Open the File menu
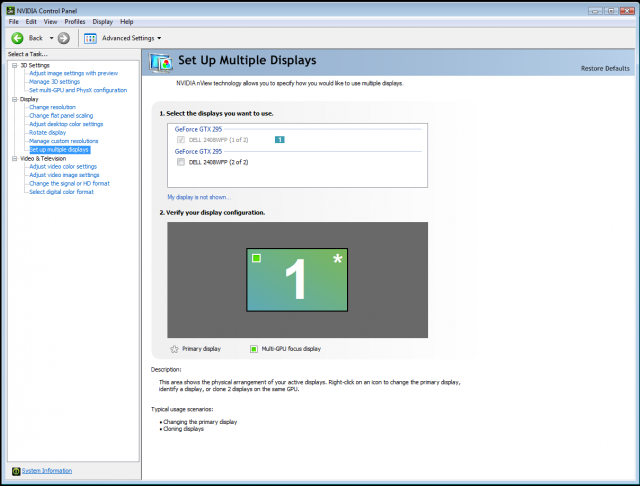 pyautogui.click(x=14, y=22)
